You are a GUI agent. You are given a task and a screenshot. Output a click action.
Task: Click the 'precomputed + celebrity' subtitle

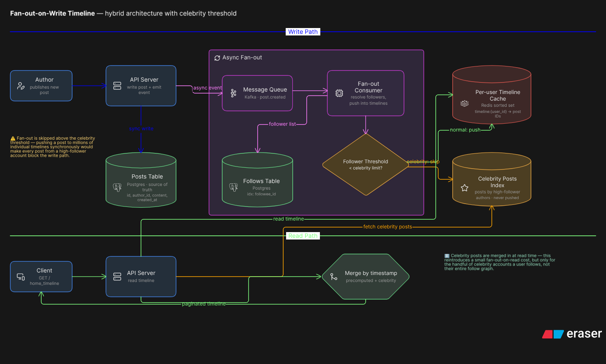pos(371,281)
